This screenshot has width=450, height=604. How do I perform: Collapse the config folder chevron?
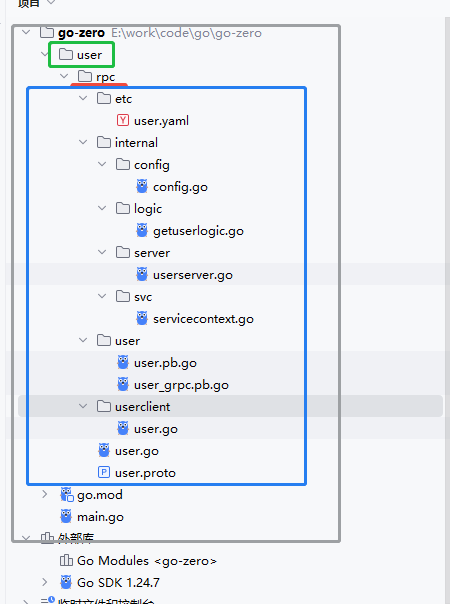pyautogui.click(x=102, y=164)
